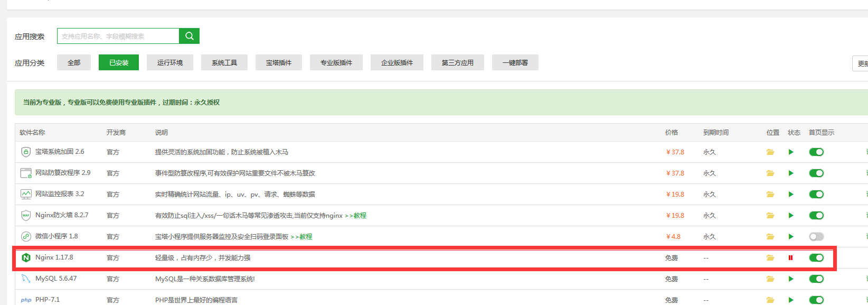Open Nginx 1.17.8 settings
The width and height of the screenshot is (868, 305).
pyautogui.click(x=54, y=257)
